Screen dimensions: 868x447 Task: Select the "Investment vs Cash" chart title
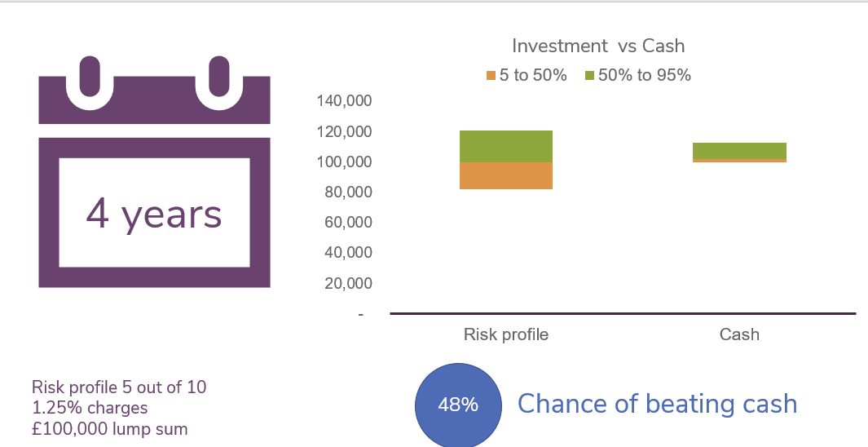598,46
